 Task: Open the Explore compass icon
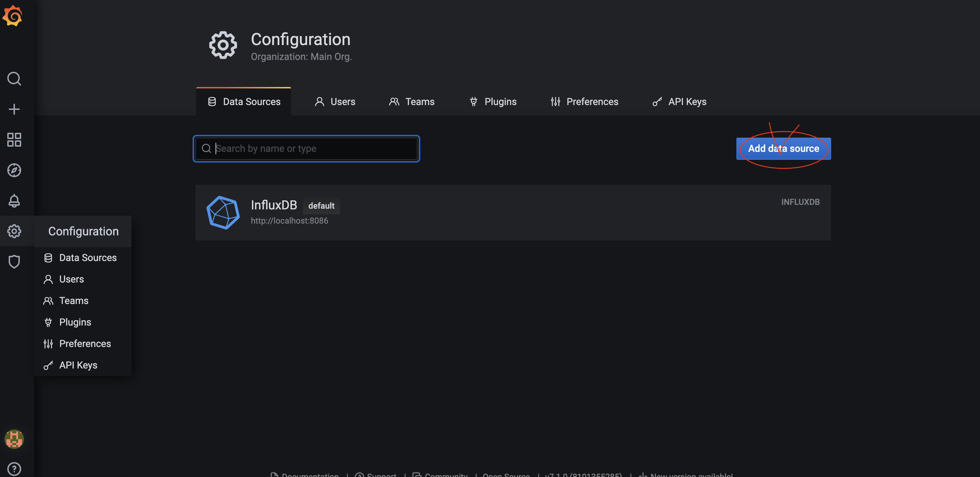point(14,170)
